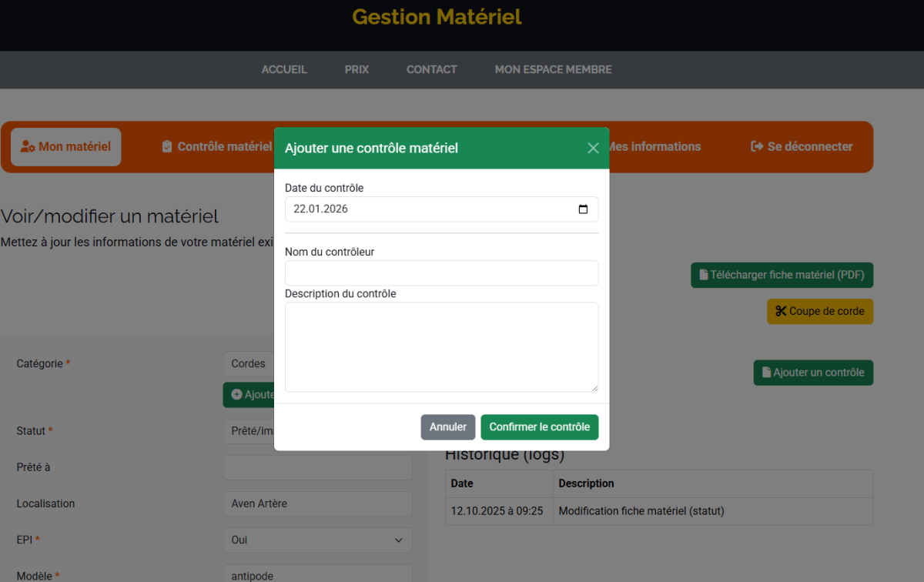Open MON ESPACE MEMBRE menu item
924x582 pixels.
[553, 69]
